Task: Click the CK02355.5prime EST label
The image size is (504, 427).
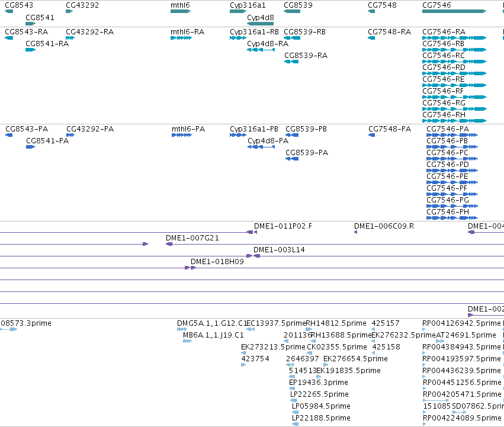Action: coord(337,347)
